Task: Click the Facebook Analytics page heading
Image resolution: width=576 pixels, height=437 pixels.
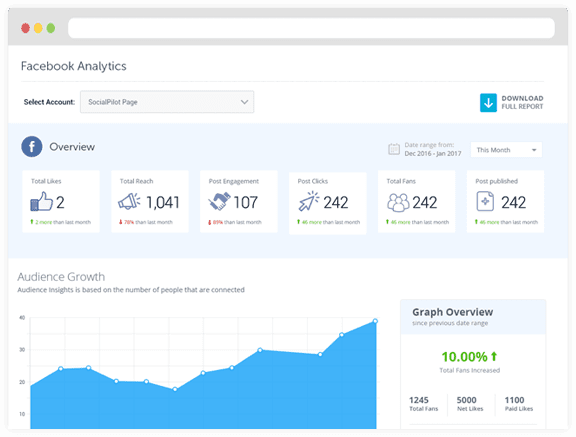Action: 73,66
